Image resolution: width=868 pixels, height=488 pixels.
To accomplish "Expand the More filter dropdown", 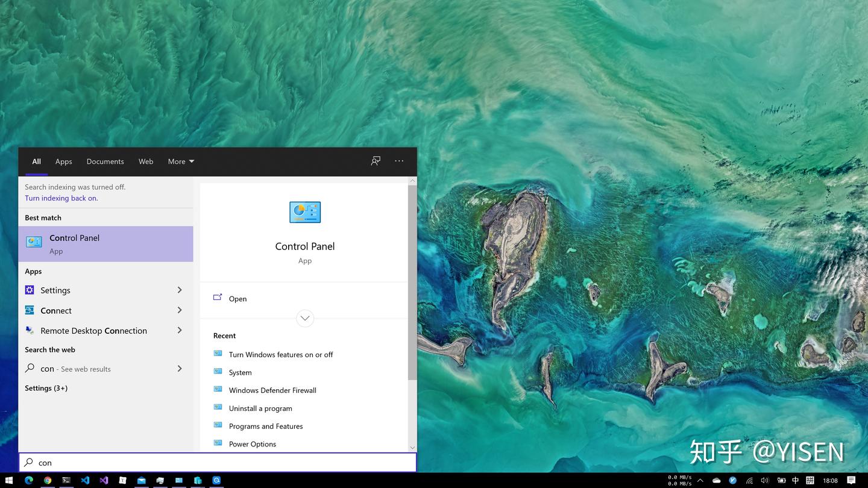I will (181, 161).
